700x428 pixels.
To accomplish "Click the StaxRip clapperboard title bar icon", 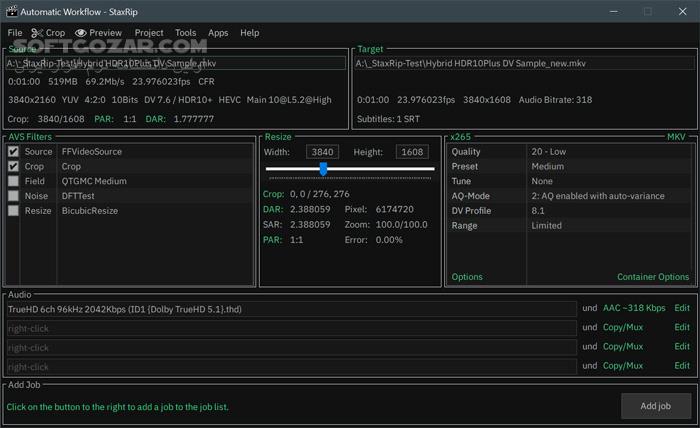I will pos(13,11).
